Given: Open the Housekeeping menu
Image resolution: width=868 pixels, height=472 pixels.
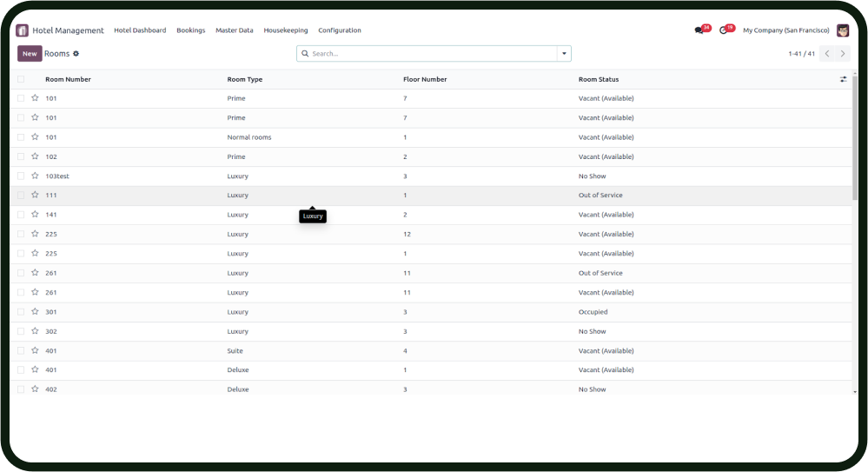Looking at the screenshot, I should click(x=285, y=30).
